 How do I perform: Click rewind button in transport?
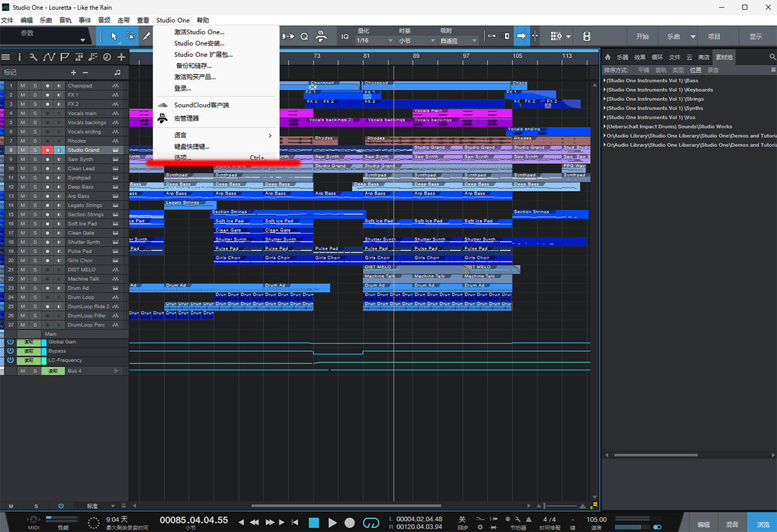pyautogui.click(x=254, y=522)
